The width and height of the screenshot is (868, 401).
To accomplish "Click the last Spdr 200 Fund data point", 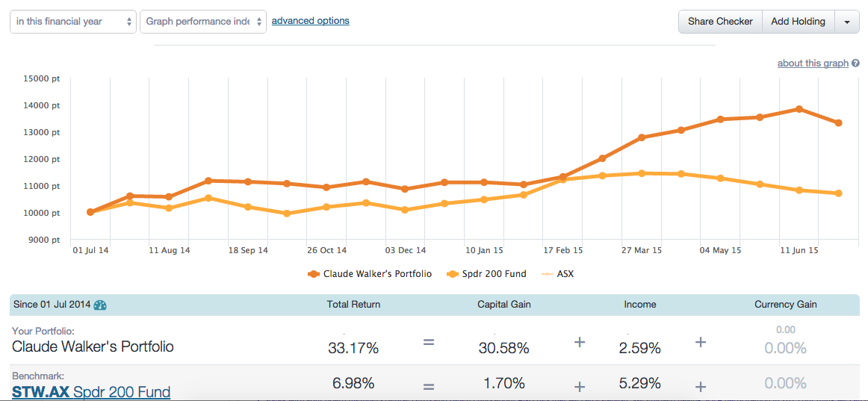I will [839, 193].
